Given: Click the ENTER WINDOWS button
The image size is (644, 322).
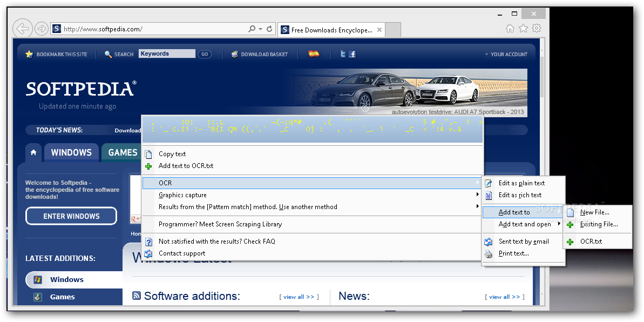Looking at the screenshot, I should tap(71, 216).
